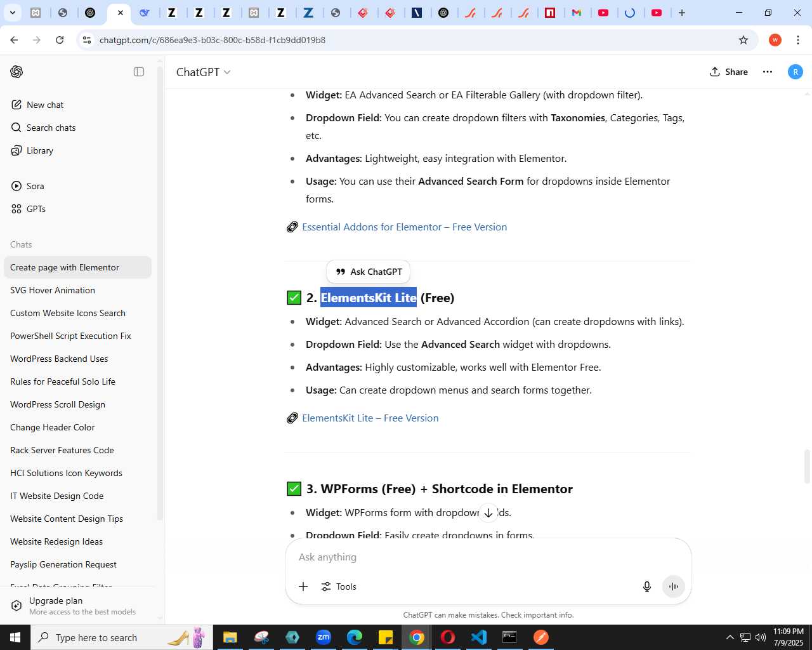
Task: Collapse the sidebar with the panel icon
Action: click(139, 72)
